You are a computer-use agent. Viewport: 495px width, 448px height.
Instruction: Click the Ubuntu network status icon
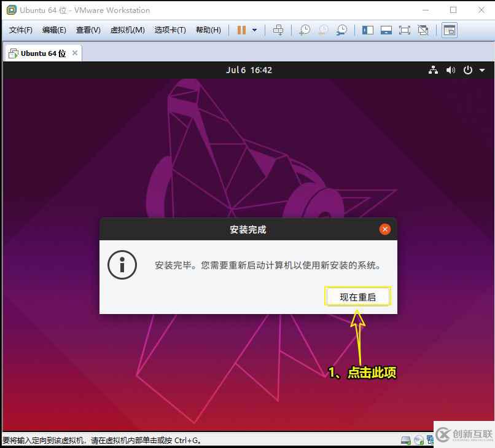pos(433,70)
